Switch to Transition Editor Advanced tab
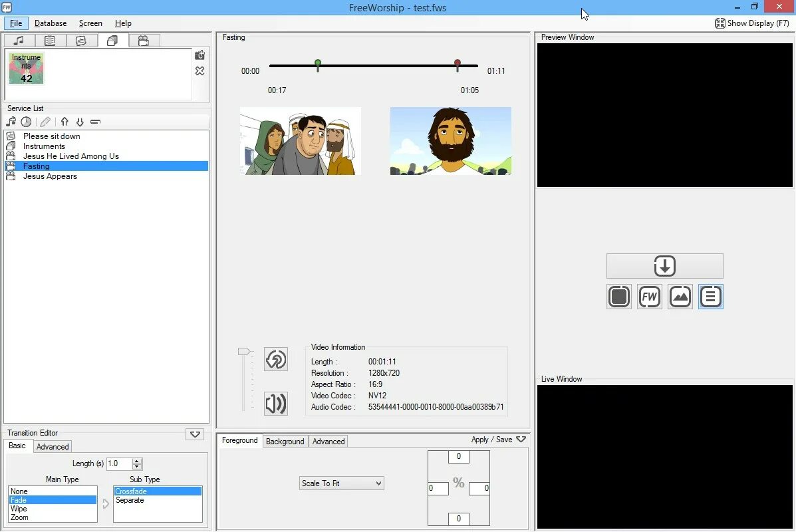This screenshot has height=532, width=796. (x=53, y=447)
